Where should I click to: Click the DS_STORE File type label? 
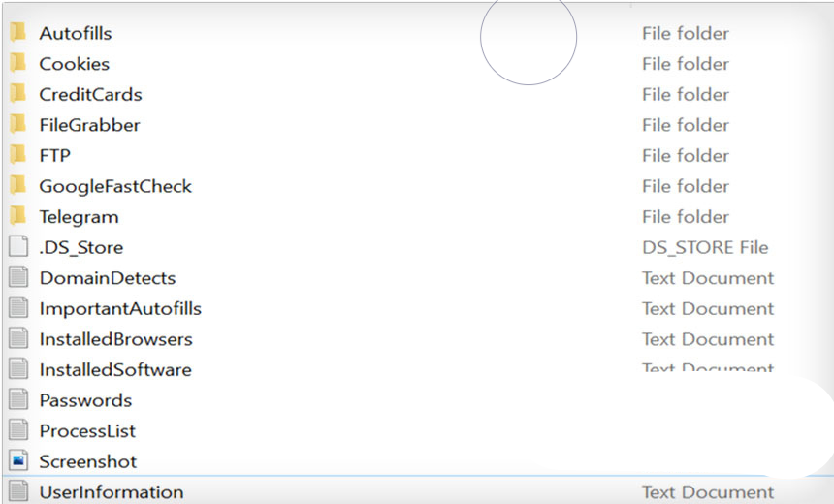click(704, 247)
